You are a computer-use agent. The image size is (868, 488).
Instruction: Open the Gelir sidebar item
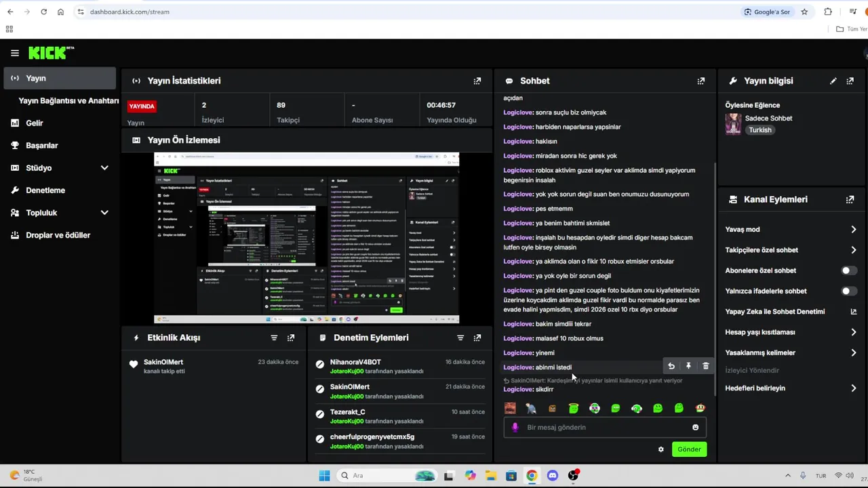click(34, 123)
